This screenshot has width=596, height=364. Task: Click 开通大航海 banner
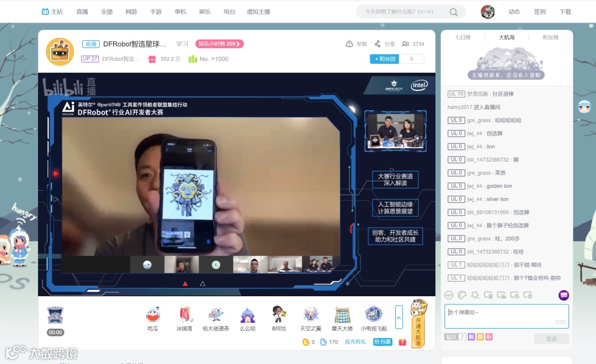(418, 324)
